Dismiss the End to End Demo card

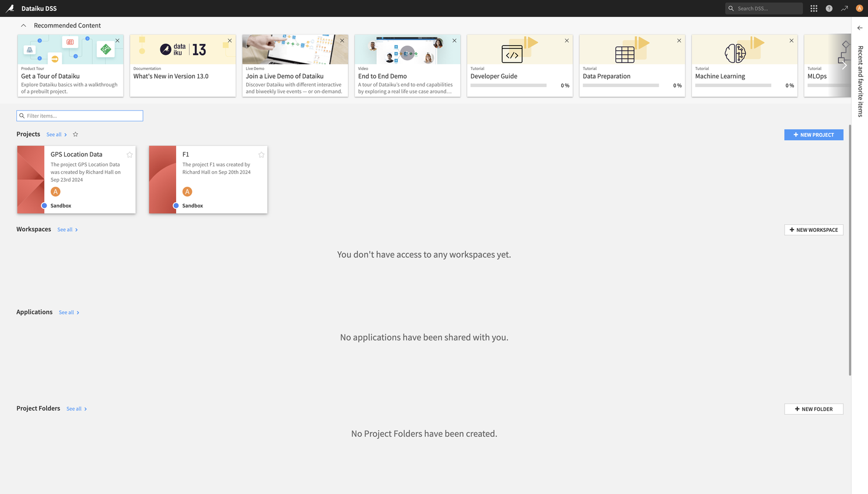[x=454, y=41]
